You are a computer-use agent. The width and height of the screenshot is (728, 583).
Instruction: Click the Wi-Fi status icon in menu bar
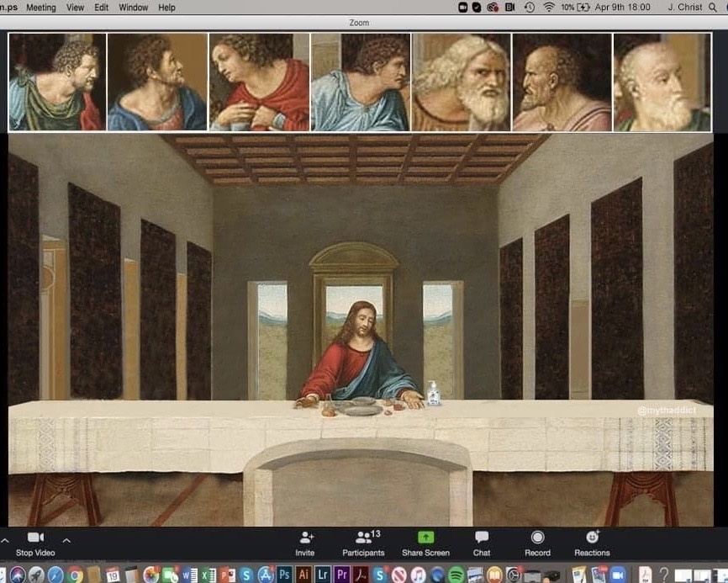point(548,7)
